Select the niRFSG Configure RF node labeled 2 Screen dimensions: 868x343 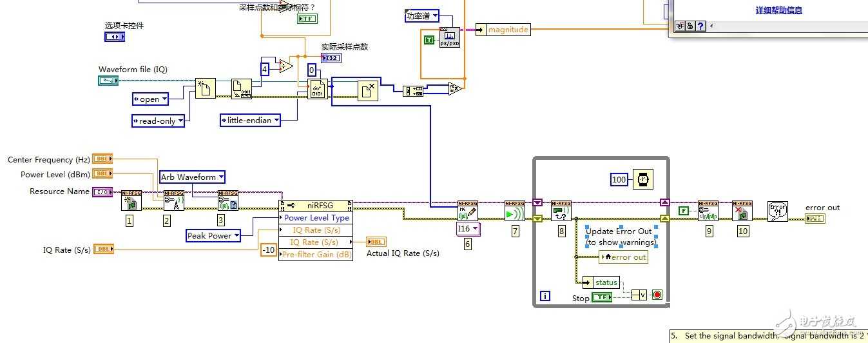point(173,201)
